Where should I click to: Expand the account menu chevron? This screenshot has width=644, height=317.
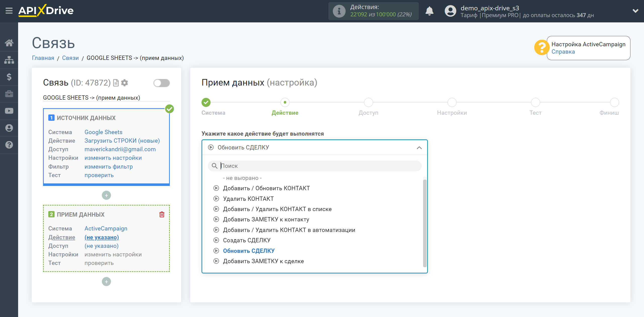[635, 11]
